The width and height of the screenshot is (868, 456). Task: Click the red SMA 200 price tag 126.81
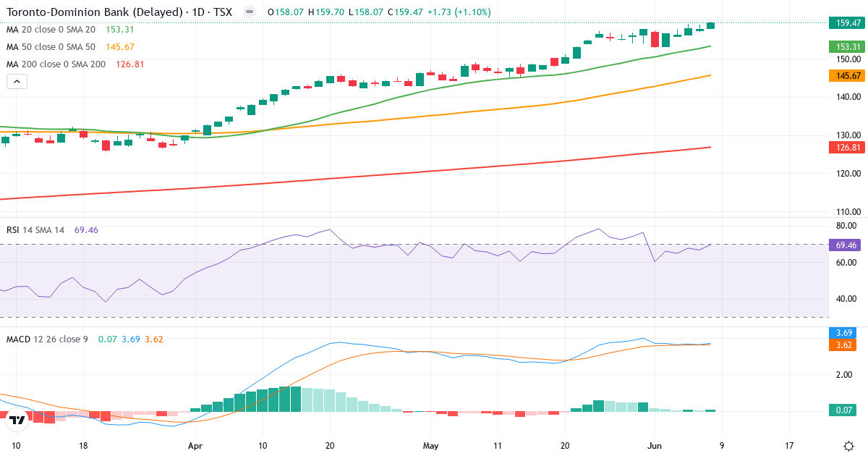[x=848, y=147]
